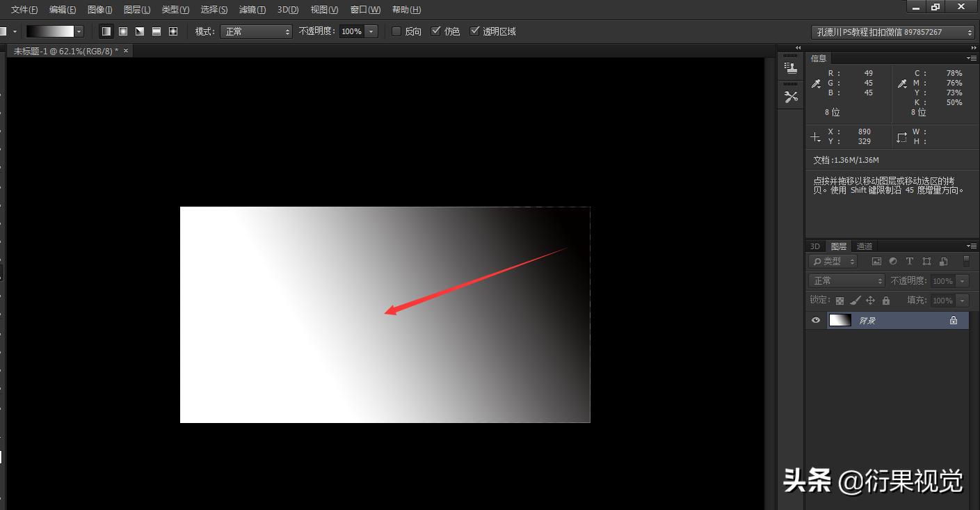Image resolution: width=980 pixels, height=510 pixels.
Task: Select the linear gradient style icon
Action: (x=106, y=31)
